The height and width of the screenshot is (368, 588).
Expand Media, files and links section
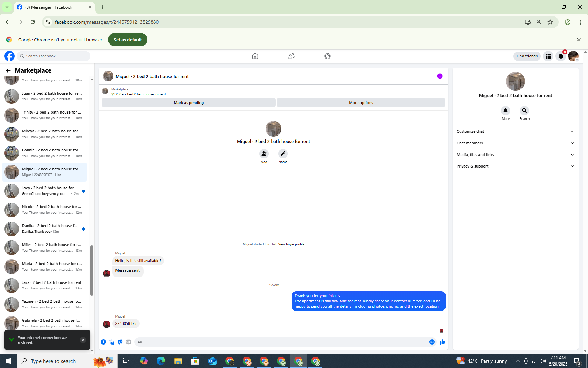tap(515, 155)
